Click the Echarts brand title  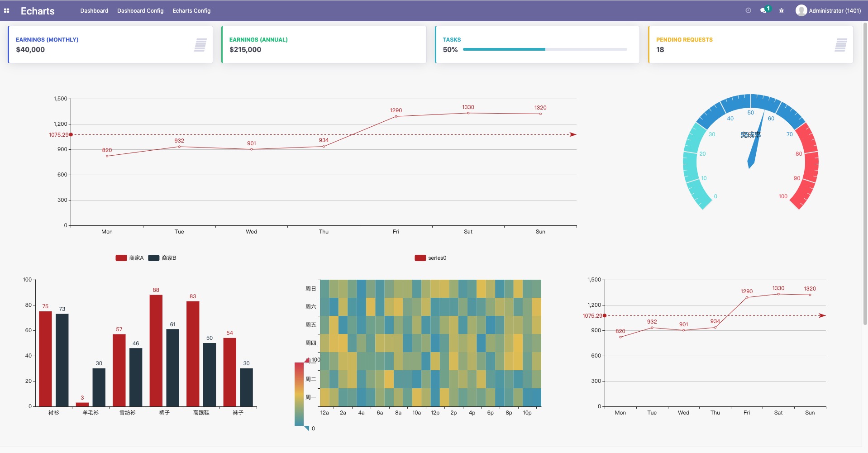[x=38, y=11]
